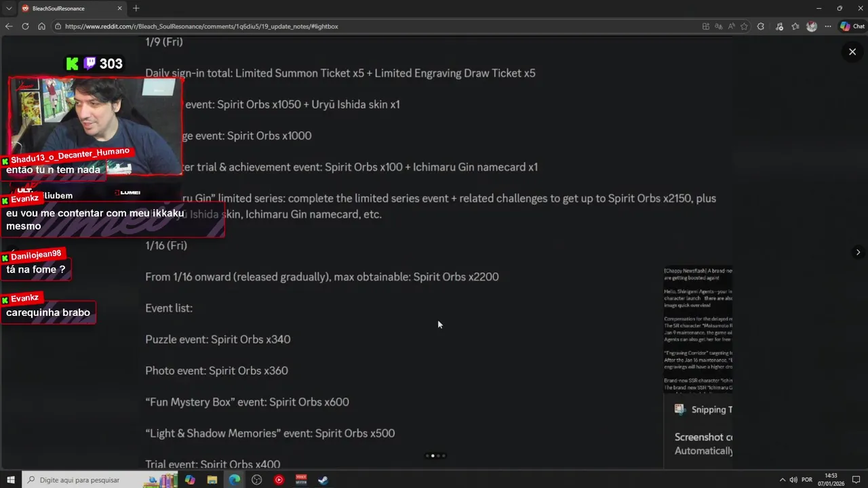The height and width of the screenshot is (488, 868).
Task: Close the BleachSoulResonance tab
Action: pyautogui.click(x=120, y=8)
